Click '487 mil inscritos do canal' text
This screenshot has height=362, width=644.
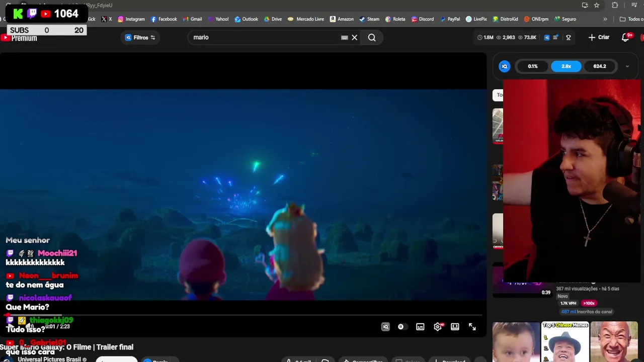point(587,312)
